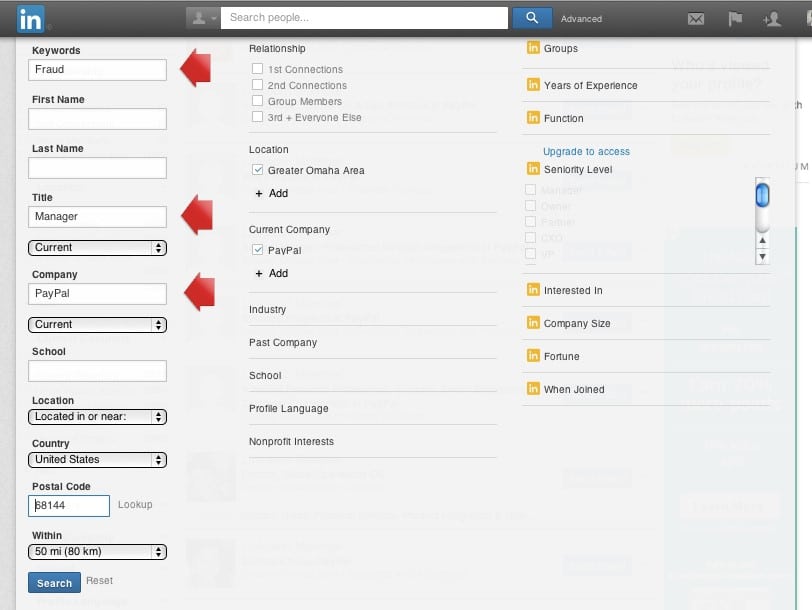812x610 pixels.
Task: Click the plus icon under Greater Omaha Area
Action: 259,194
